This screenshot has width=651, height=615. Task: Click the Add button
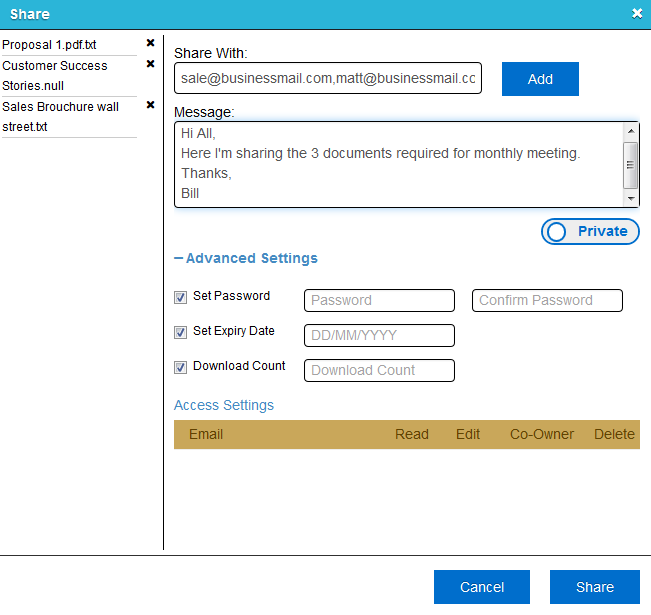540,79
